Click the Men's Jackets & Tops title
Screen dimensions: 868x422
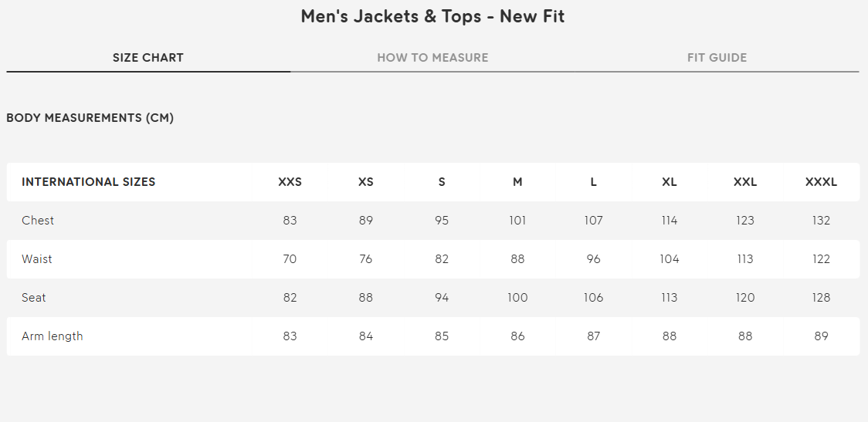point(432,16)
